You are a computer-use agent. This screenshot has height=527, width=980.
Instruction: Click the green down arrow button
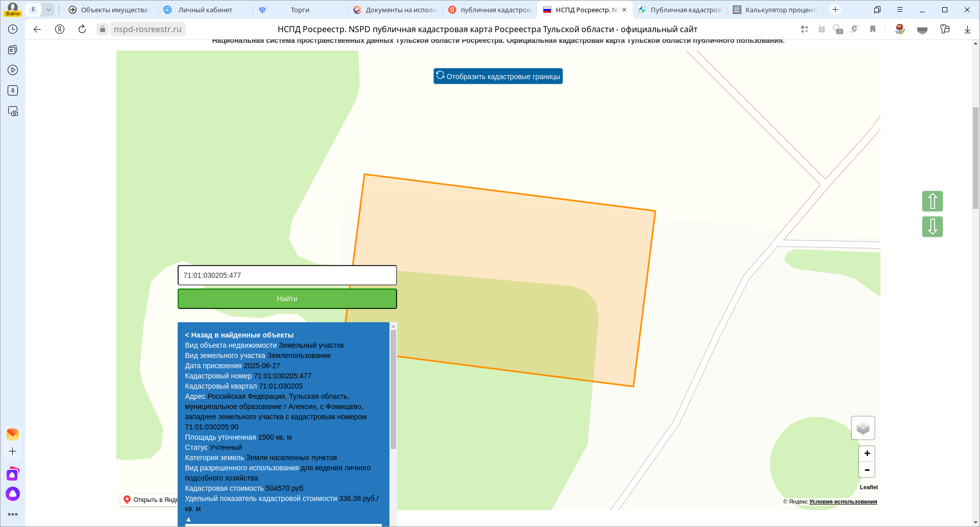(932, 227)
